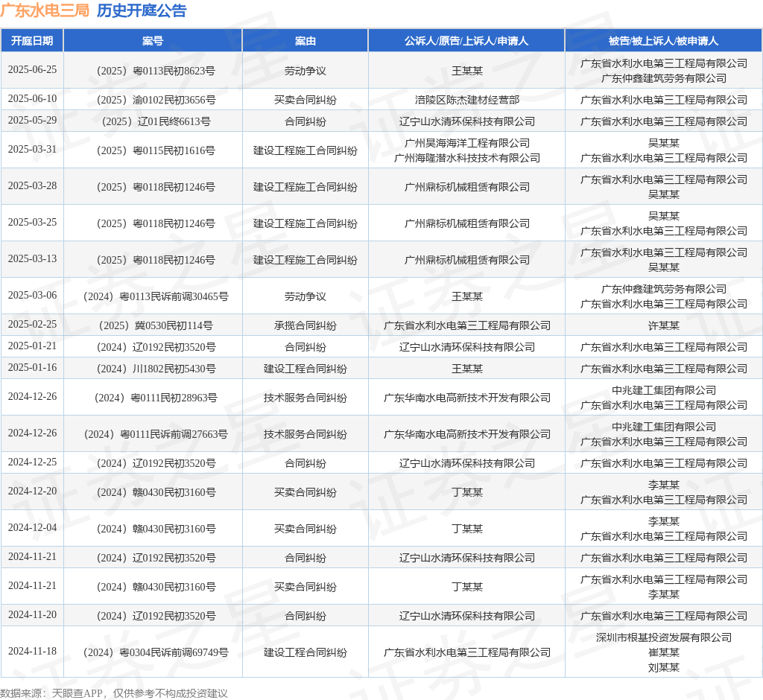Click date cell 2025-06-10

coord(32,99)
